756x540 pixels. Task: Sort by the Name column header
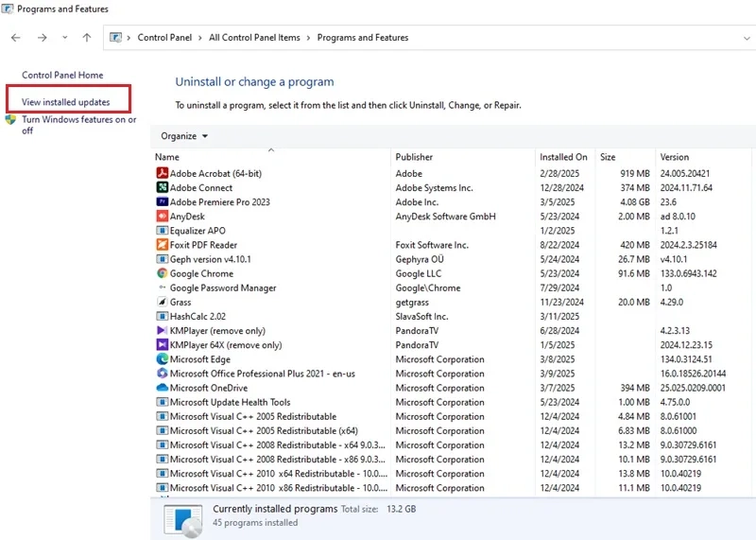[271, 157]
